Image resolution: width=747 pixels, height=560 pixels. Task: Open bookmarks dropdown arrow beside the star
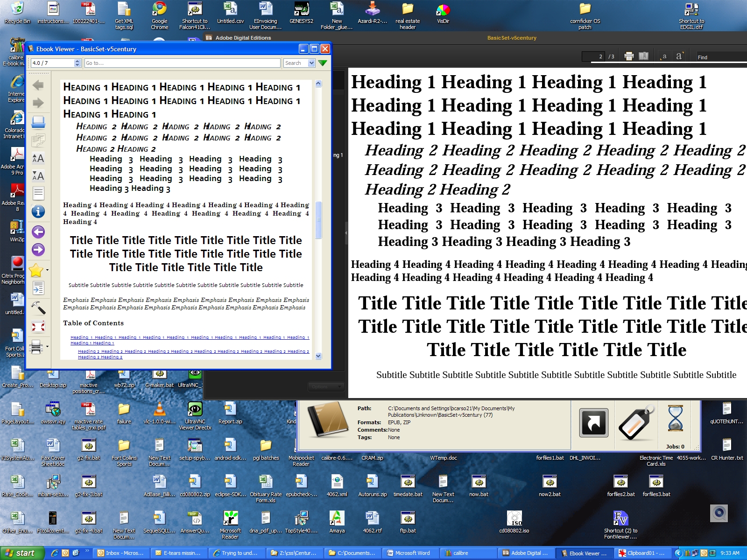point(47,270)
